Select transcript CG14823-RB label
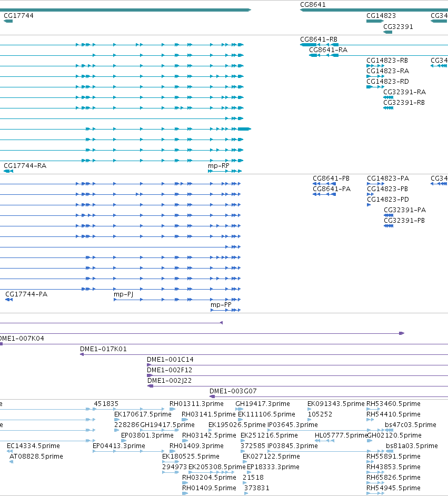Viewport: 448px width, 496px height. tap(387, 60)
